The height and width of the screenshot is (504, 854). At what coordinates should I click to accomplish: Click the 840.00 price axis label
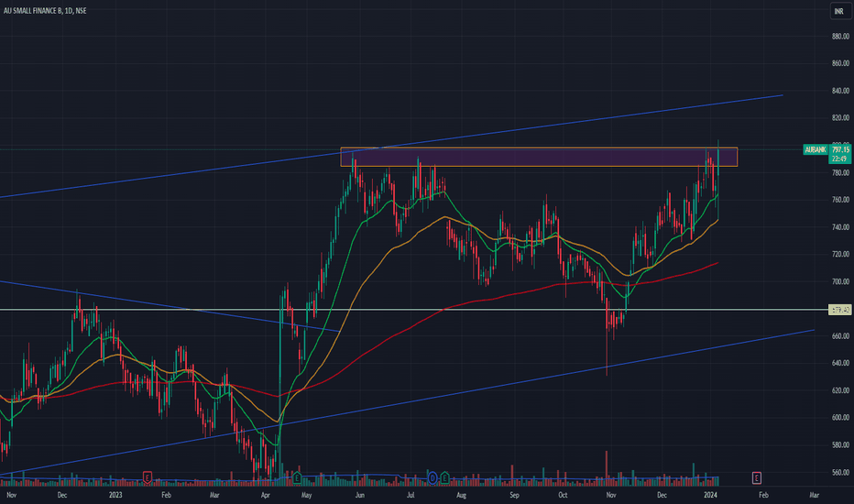tap(840, 91)
